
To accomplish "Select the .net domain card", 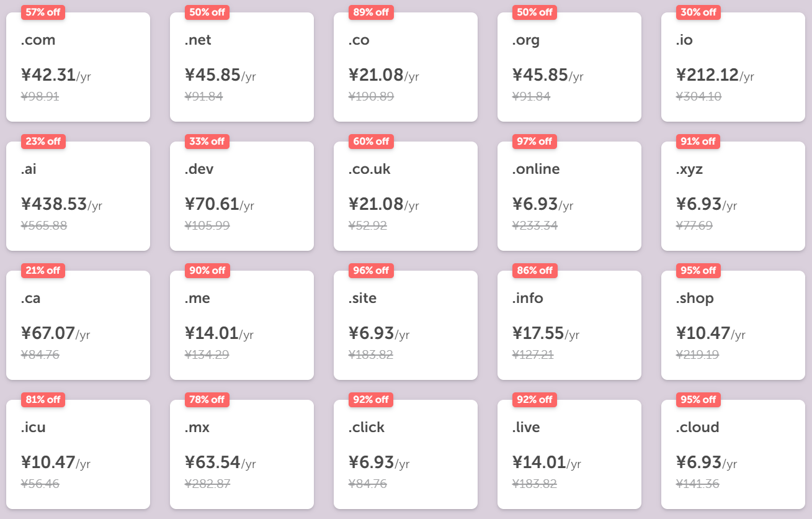I will pos(242,67).
